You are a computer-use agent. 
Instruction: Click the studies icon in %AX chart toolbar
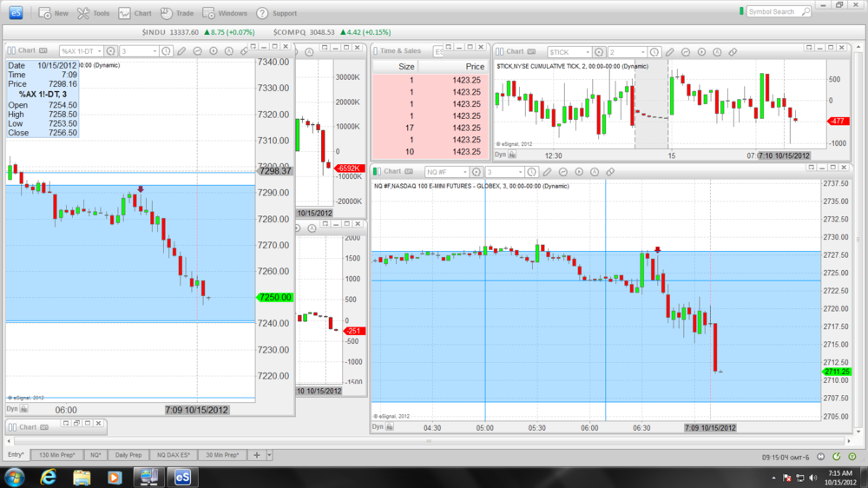[198, 51]
